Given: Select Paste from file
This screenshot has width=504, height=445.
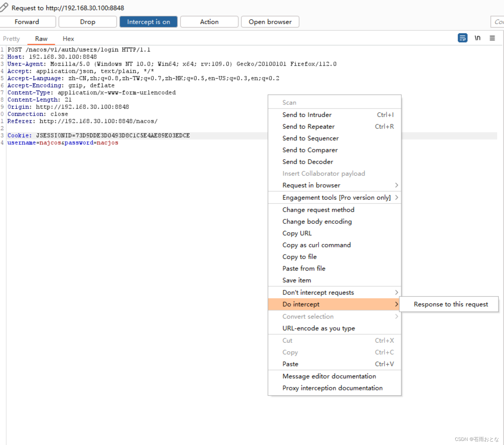Looking at the screenshot, I should click(x=335, y=268).
